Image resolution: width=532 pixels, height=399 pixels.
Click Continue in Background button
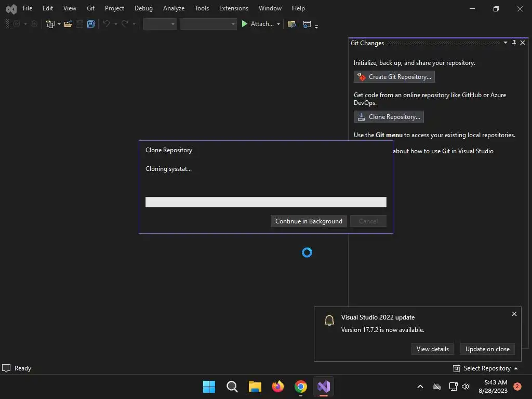coord(309,221)
